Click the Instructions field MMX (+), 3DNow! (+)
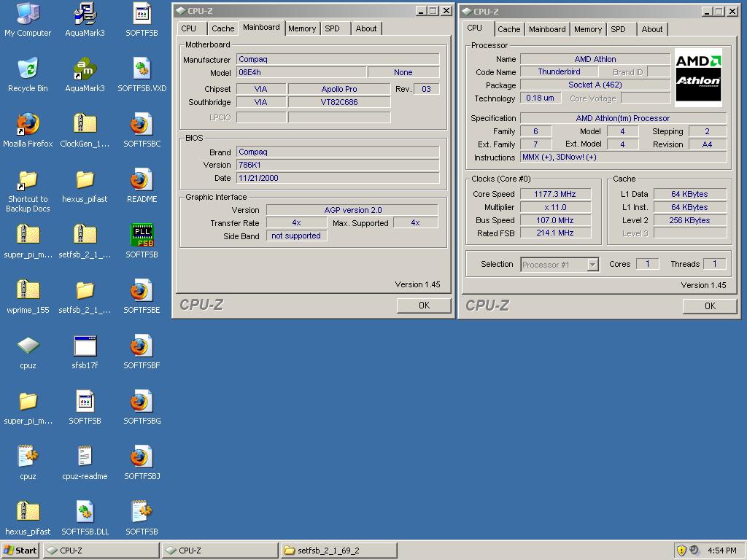Viewport: 747px width, 560px height. point(624,157)
